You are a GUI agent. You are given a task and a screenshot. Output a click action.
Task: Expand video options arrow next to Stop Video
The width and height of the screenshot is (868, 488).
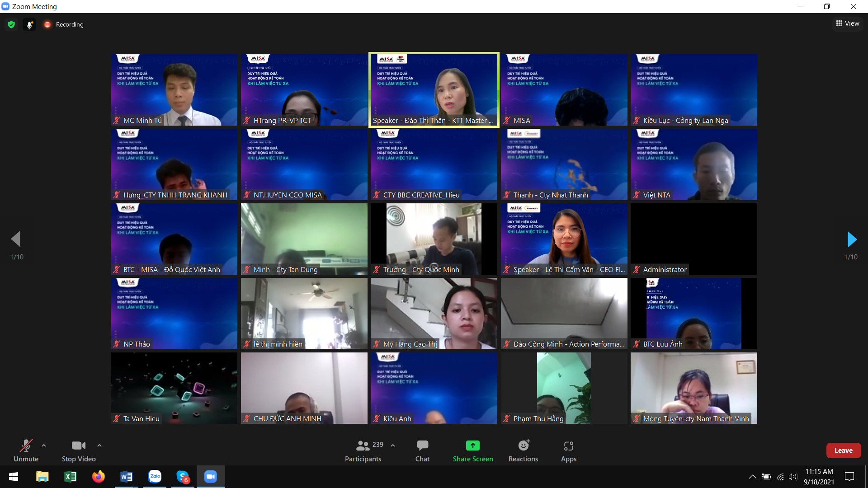coord(99,446)
